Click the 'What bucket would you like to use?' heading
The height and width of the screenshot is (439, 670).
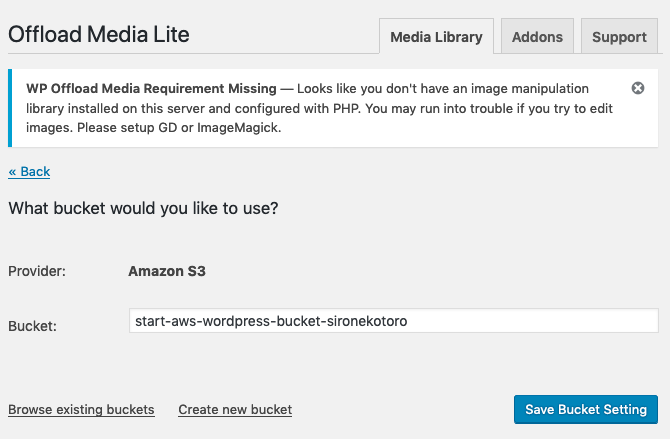pyautogui.click(x=143, y=209)
